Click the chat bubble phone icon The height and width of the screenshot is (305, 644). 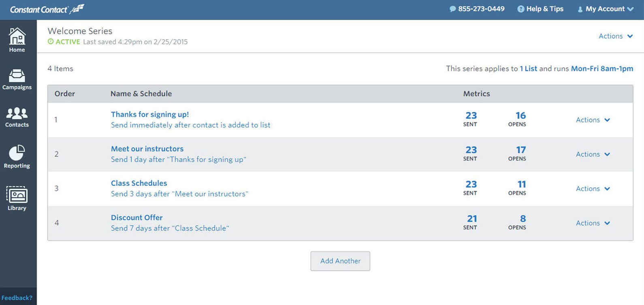[x=452, y=9]
